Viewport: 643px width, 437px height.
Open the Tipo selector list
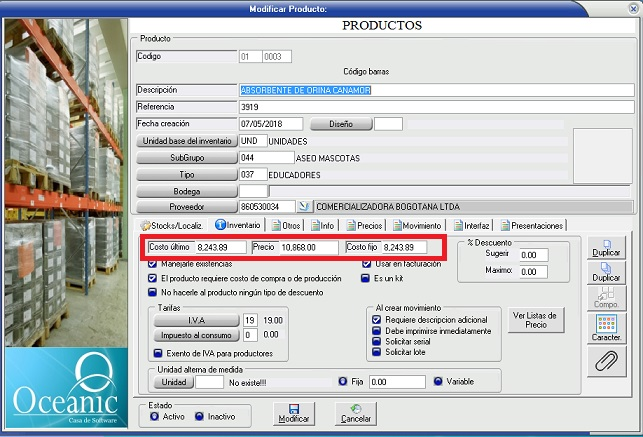point(186,174)
